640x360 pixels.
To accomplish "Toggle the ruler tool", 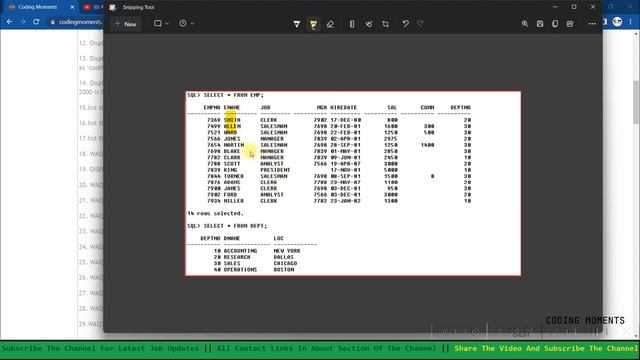I will pos(352,24).
